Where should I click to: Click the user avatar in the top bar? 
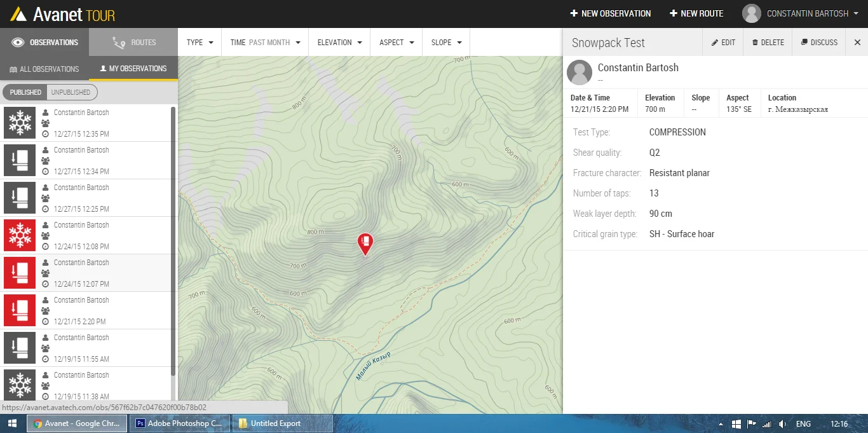tap(752, 13)
